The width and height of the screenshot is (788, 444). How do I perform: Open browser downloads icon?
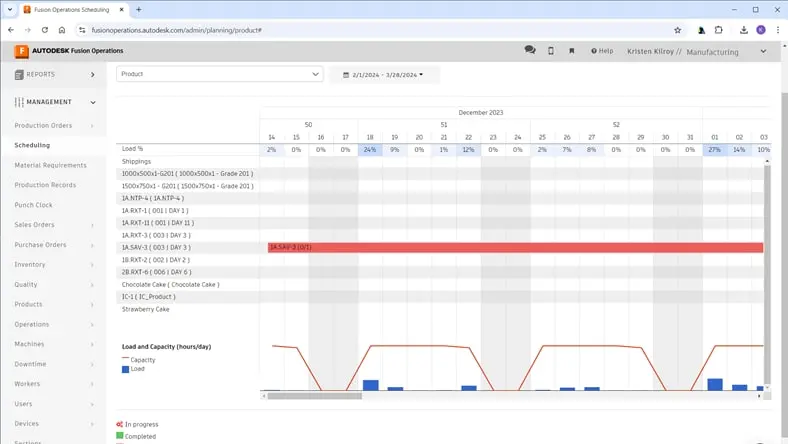[x=744, y=30]
